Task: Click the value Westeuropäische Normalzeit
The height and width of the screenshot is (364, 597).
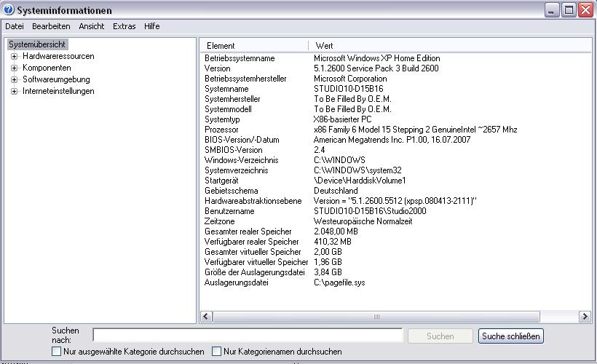Action: pos(363,221)
